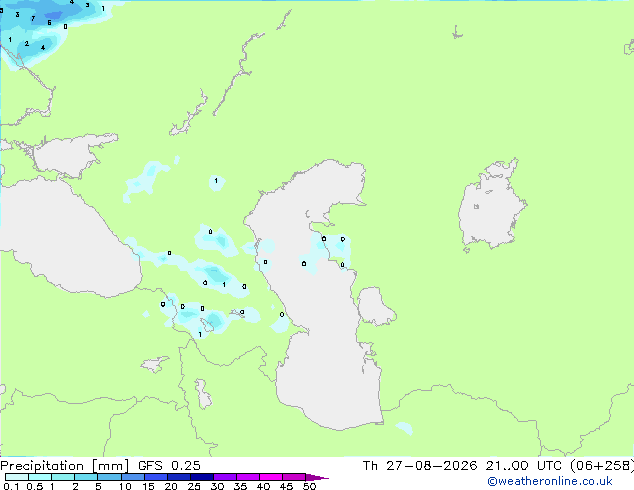Click the purple arrow tip above 50
The image size is (634, 490).
[x=316, y=477]
